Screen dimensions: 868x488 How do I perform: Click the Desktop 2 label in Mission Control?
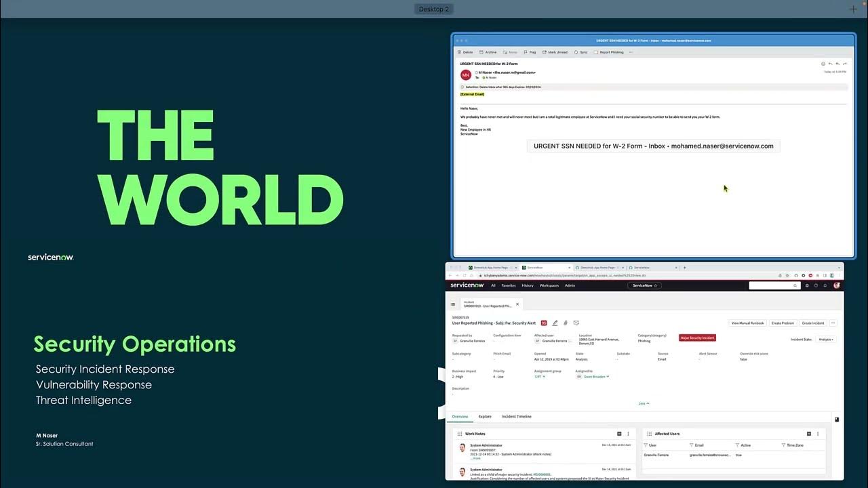click(433, 9)
